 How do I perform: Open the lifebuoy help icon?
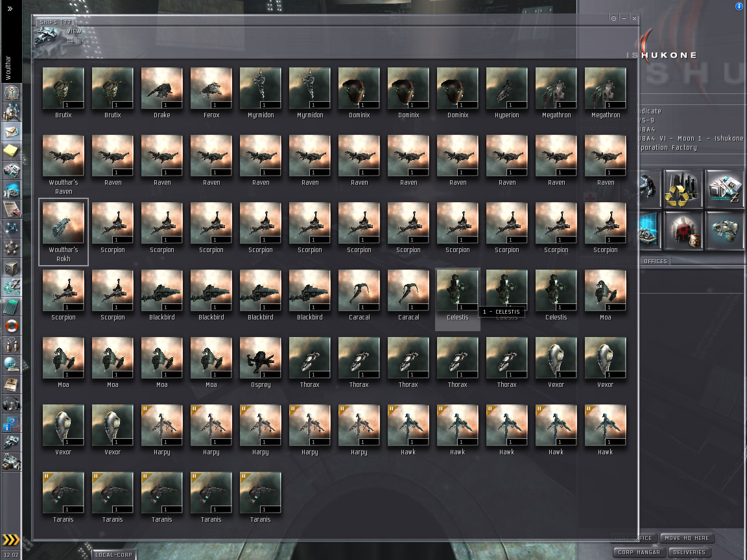click(x=11, y=327)
